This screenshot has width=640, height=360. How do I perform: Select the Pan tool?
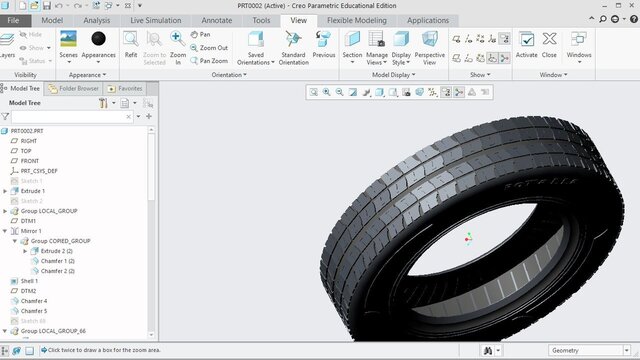(x=200, y=34)
